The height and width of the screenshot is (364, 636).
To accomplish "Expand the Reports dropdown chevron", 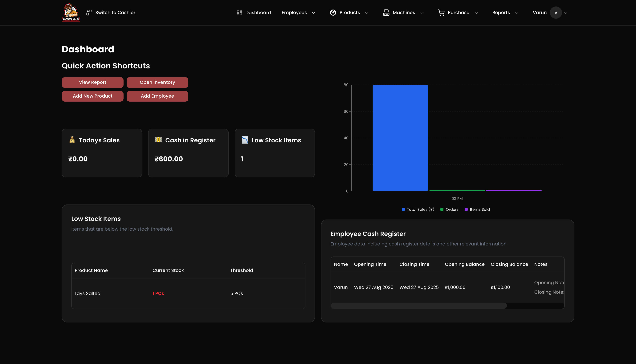I will point(517,13).
